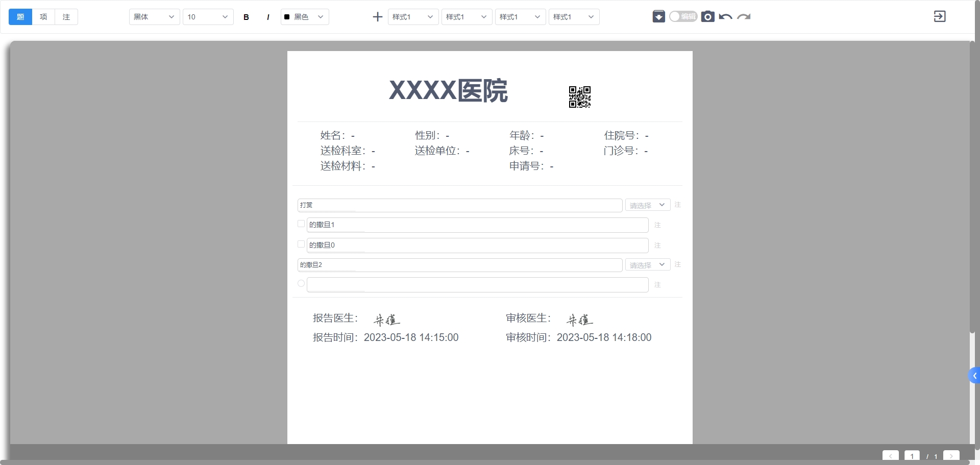Click the vertical scrollbar
980x465 pixels.
(x=972, y=186)
